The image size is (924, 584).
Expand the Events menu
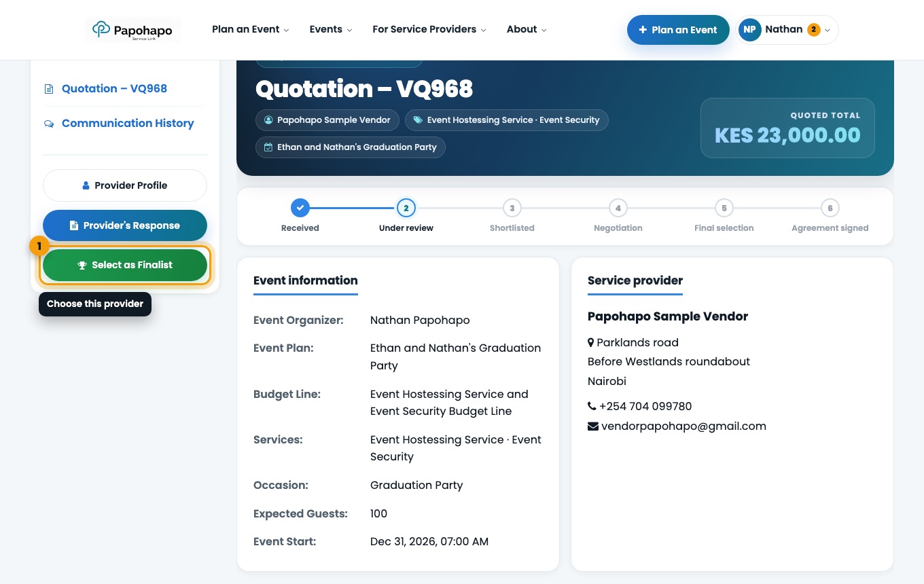330,29
